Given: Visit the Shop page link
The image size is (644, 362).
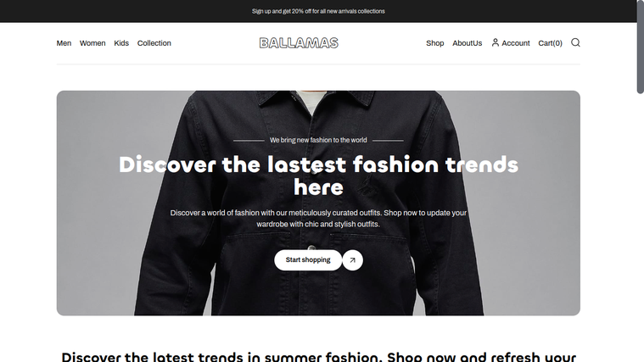Looking at the screenshot, I should click(x=435, y=43).
